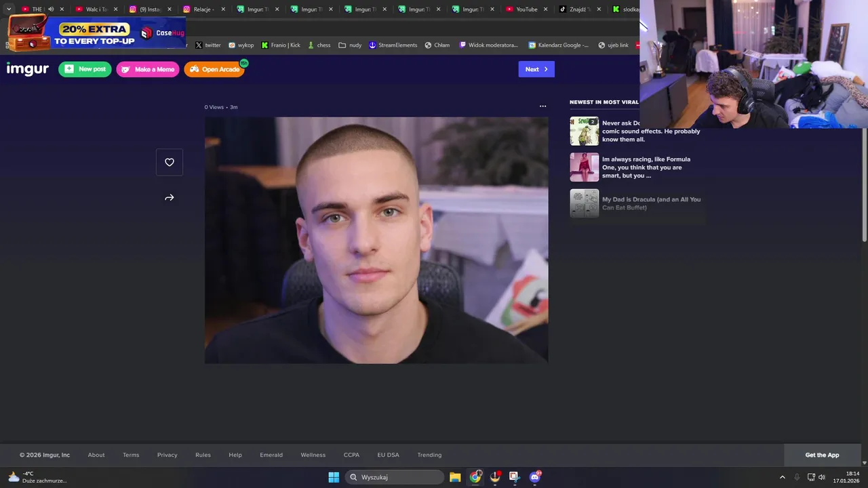Go to the Next post
The image size is (868, 488).
point(536,69)
